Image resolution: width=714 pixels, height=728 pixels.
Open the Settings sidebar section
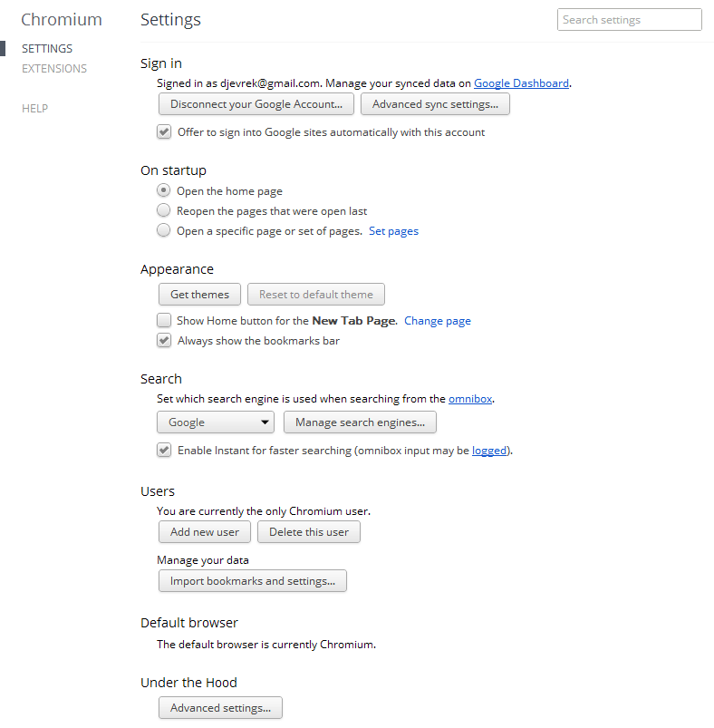click(x=47, y=48)
